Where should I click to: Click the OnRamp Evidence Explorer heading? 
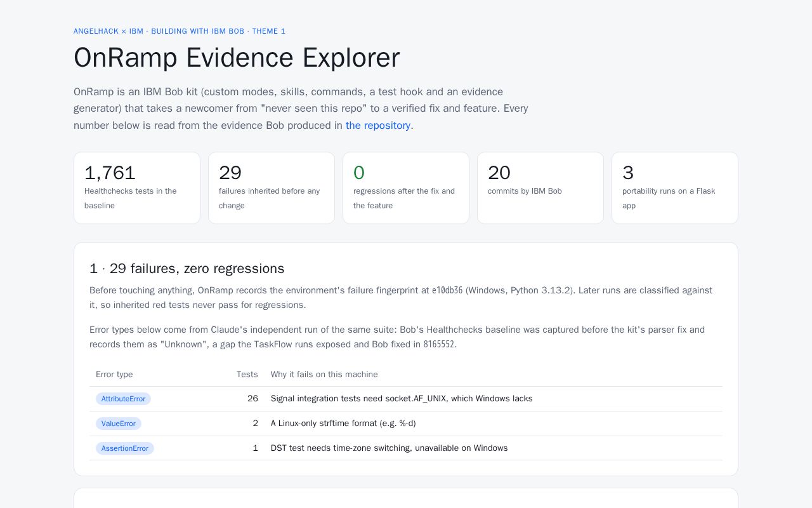237,58
